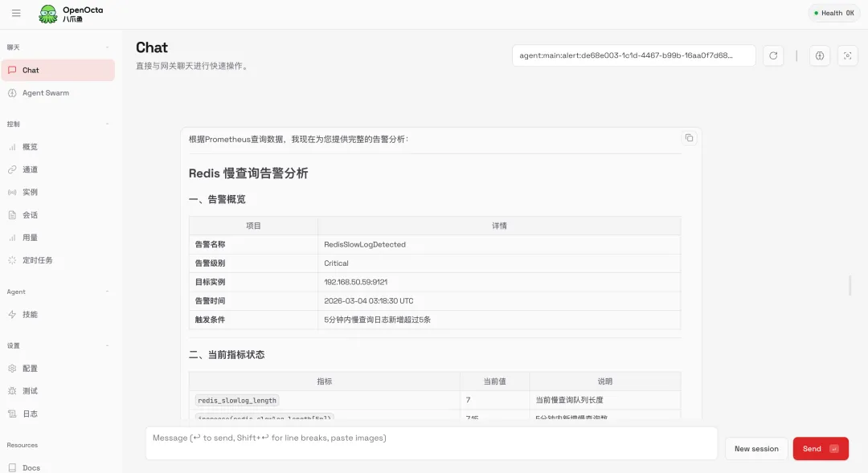
Task: Click the hamburger menu icon
Action: (16, 13)
